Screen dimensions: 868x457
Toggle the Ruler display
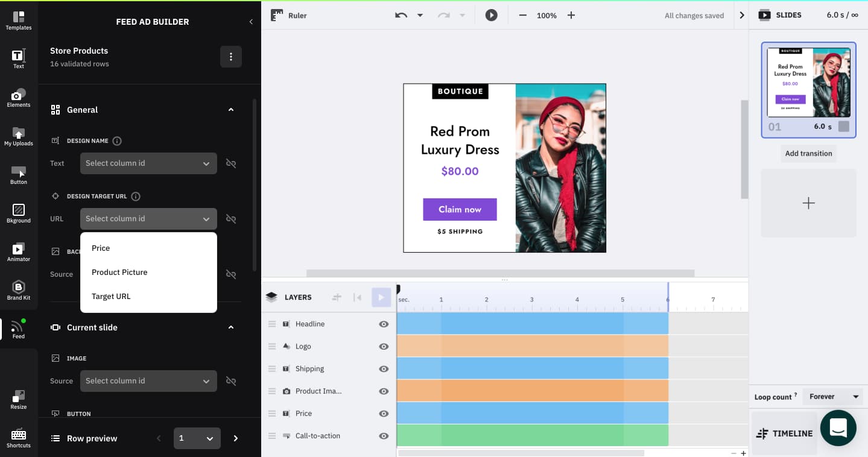pyautogui.click(x=288, y=15)
